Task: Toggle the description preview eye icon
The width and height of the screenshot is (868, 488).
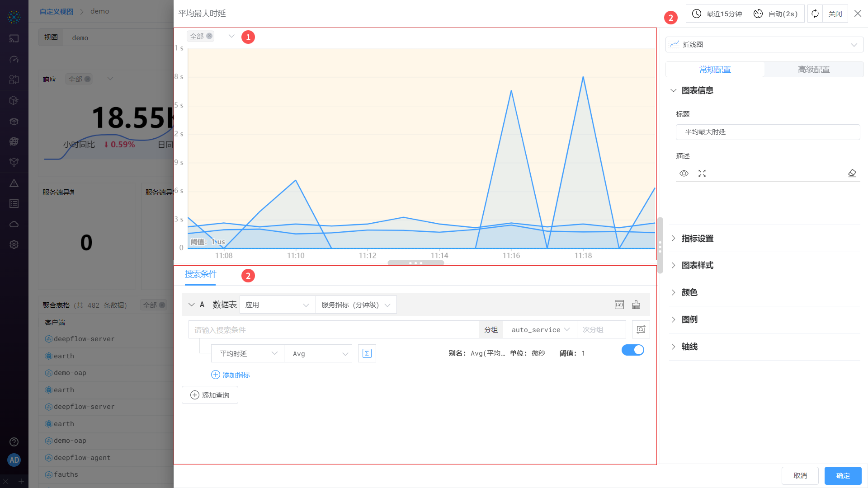Action: tap(684, 173)
